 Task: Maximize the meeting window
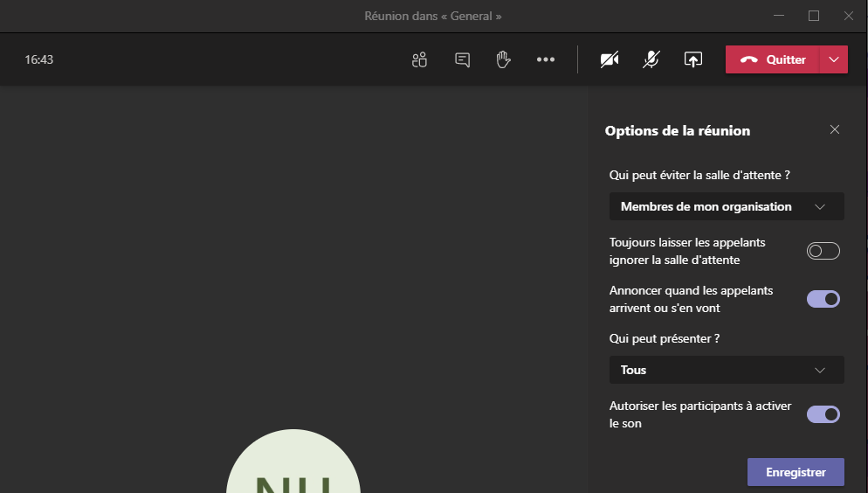point(814,16)
